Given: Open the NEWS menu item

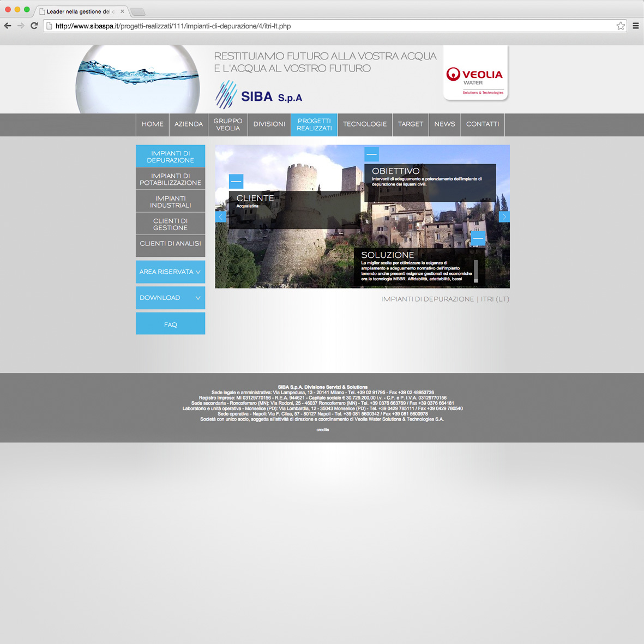Looking at the screenshot, I should click(x=444, y=124).
